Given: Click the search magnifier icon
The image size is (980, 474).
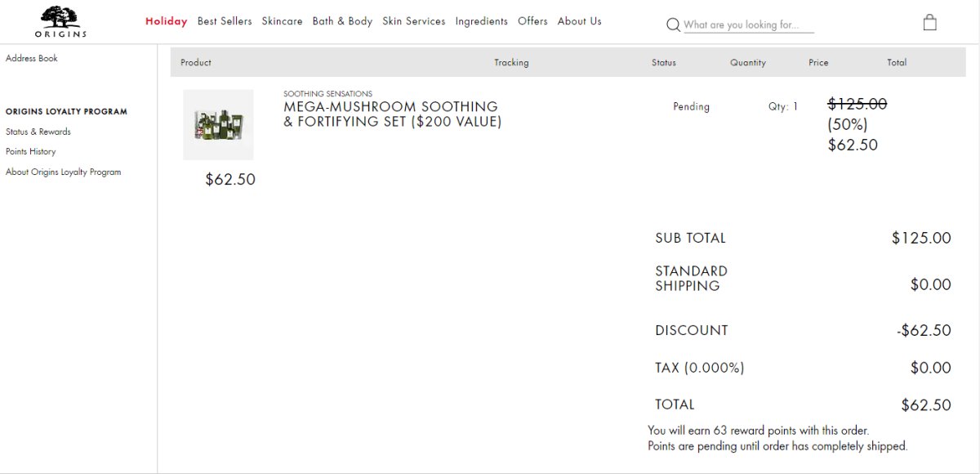Looking at the screenshot, I should pos(673,25).
